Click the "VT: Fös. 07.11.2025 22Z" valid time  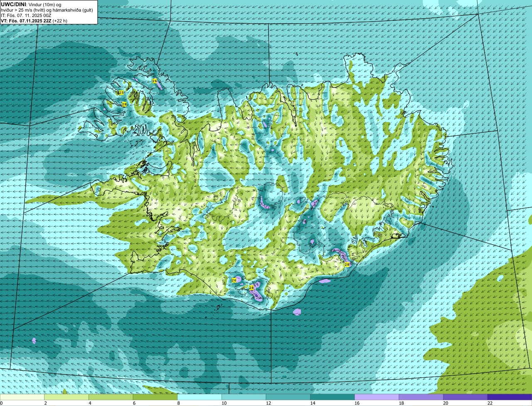click(26, 20)
